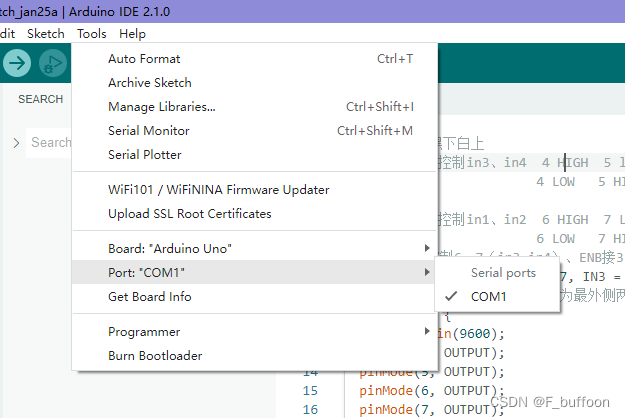Click line number 15 in gutter
The image size is (625, 418).
click(x=310, y=391)
